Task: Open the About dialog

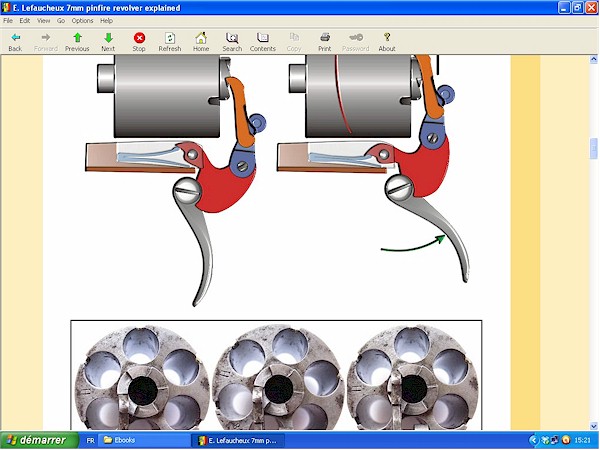Action: click(387, 42)
